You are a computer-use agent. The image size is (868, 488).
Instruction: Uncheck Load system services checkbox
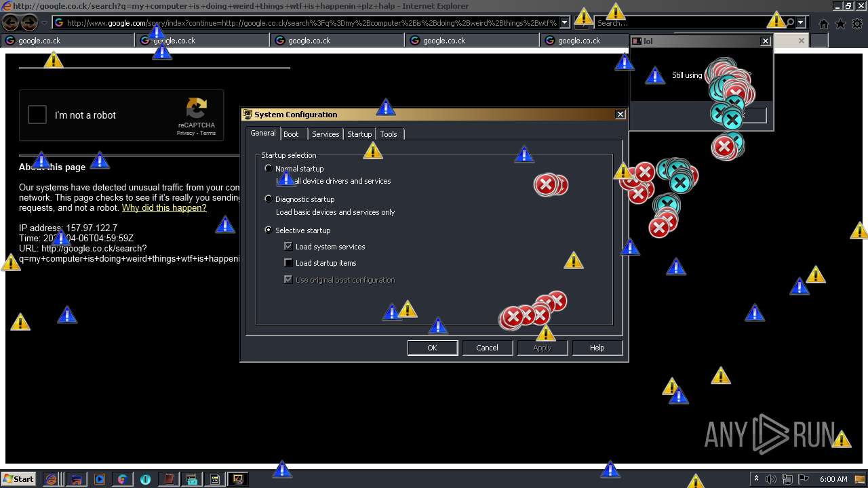pyautogui.click(x=288, y=247)
